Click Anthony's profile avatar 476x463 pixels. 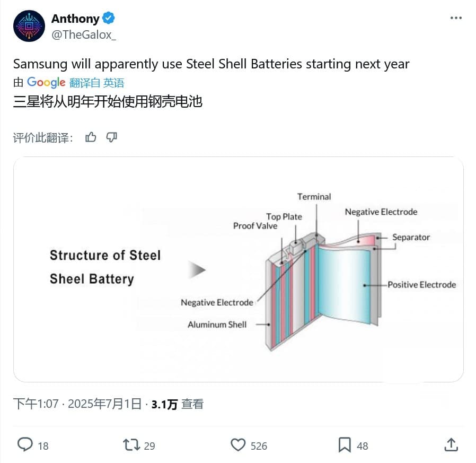(x=29, y=26)
